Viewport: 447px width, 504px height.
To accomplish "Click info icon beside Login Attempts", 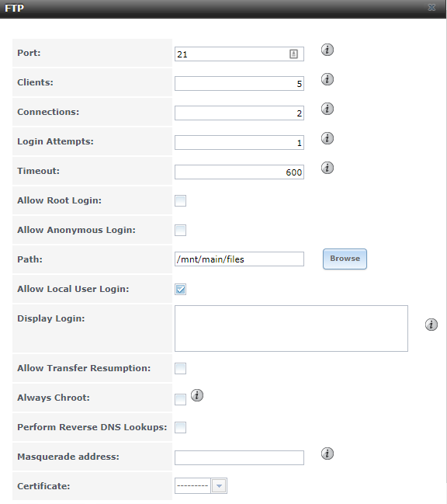I will (x=327, y=138).
